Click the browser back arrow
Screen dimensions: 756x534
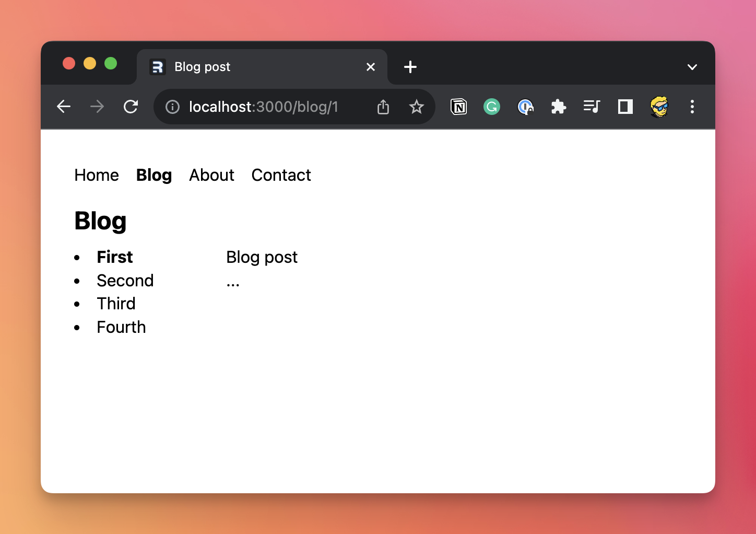(64, 107)
